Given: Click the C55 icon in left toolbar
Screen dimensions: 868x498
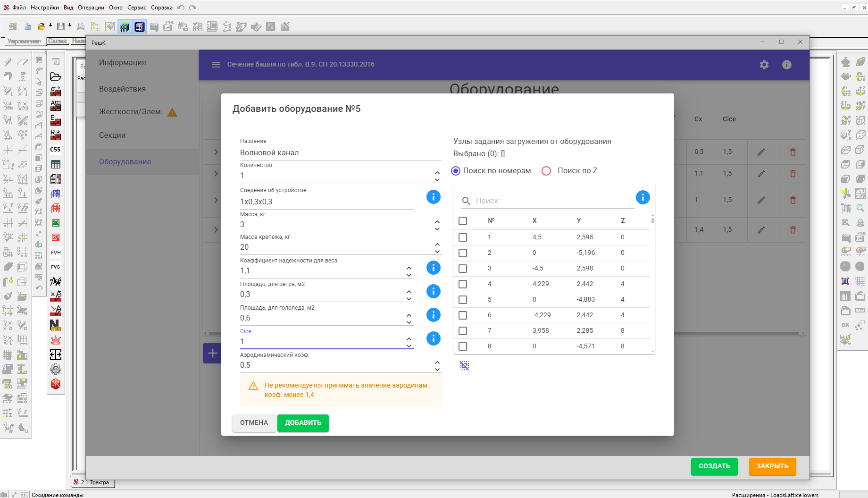Looking at the screenshot, I should tap(56, 150).
